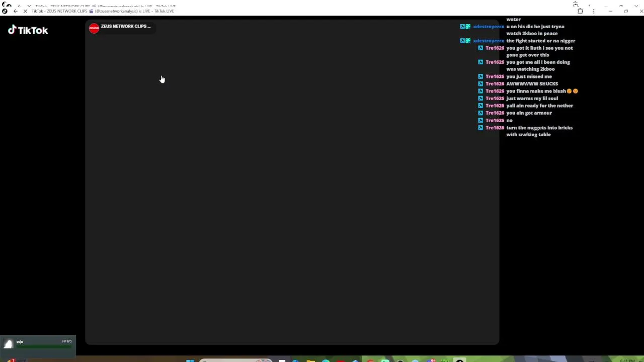Viewport: 644px width, 362px height.
Task: Stop page loading with the X button
Action: coord(25,11)
